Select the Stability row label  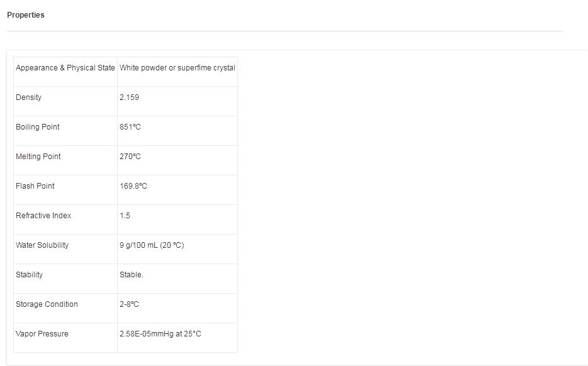point(30,275)
